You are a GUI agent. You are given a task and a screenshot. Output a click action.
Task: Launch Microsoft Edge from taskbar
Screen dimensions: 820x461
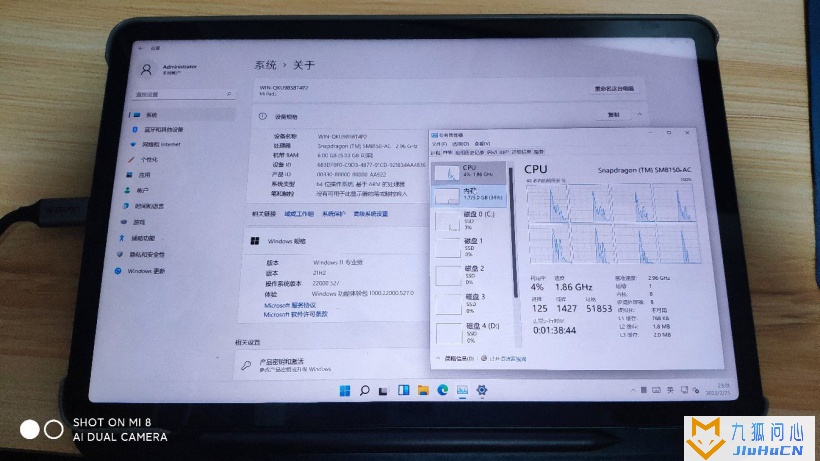(x=442, y=390)
